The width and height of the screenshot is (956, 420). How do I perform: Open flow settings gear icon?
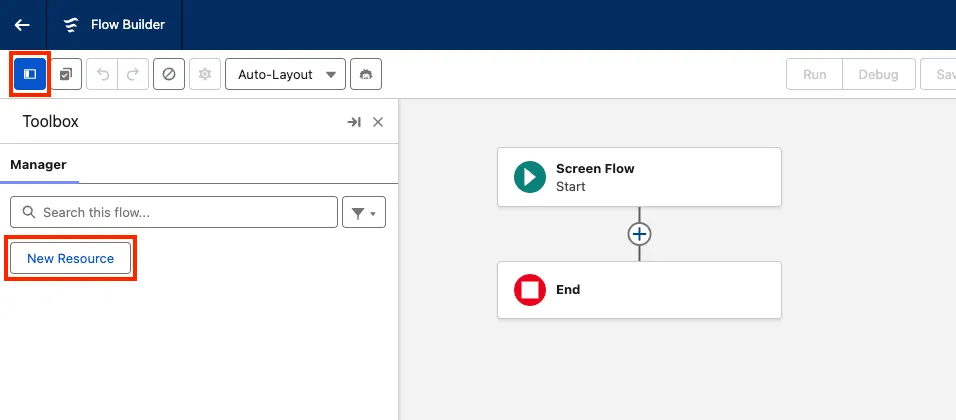pos(205,74)
